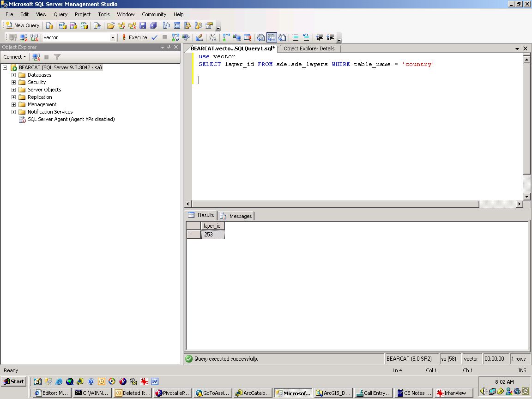Open the Query menu
This screenshot has width=532, height=399.
point(60,14)
